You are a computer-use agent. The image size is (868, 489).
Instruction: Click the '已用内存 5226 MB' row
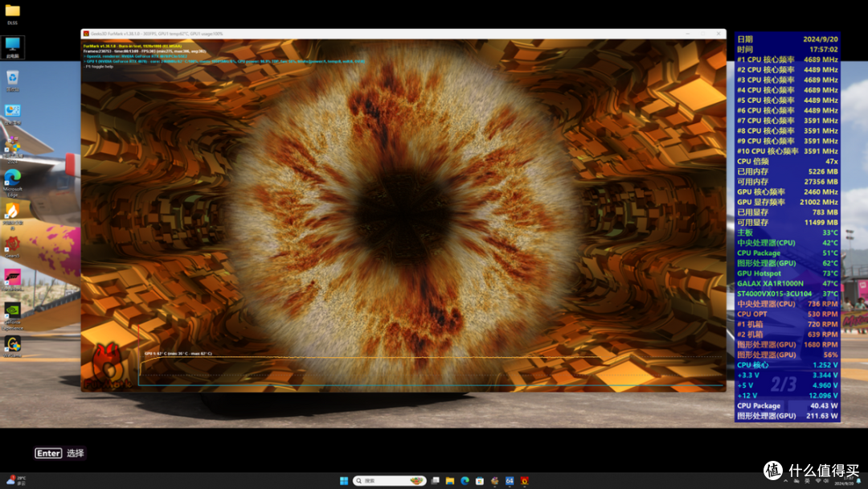[787, 171]
